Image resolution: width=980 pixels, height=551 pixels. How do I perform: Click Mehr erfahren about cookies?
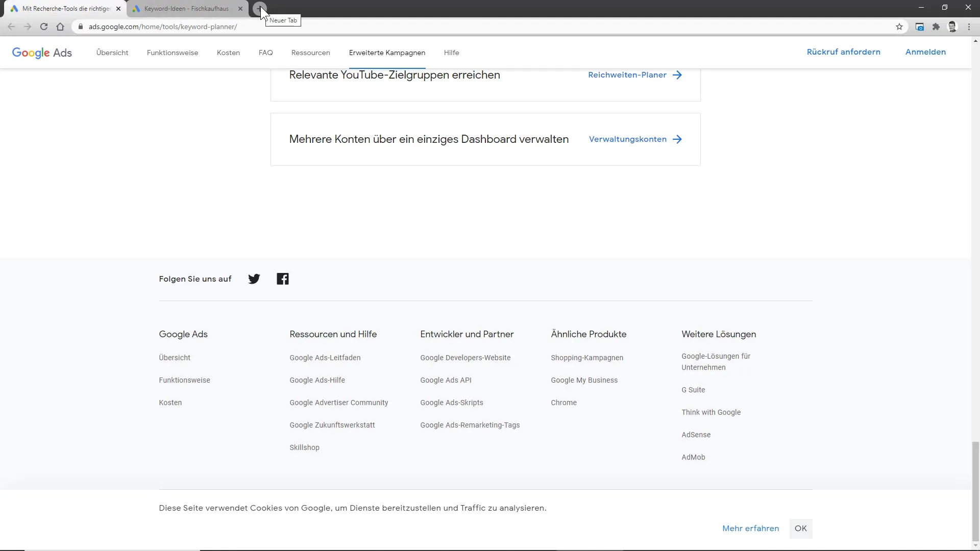tap(750, 529)
